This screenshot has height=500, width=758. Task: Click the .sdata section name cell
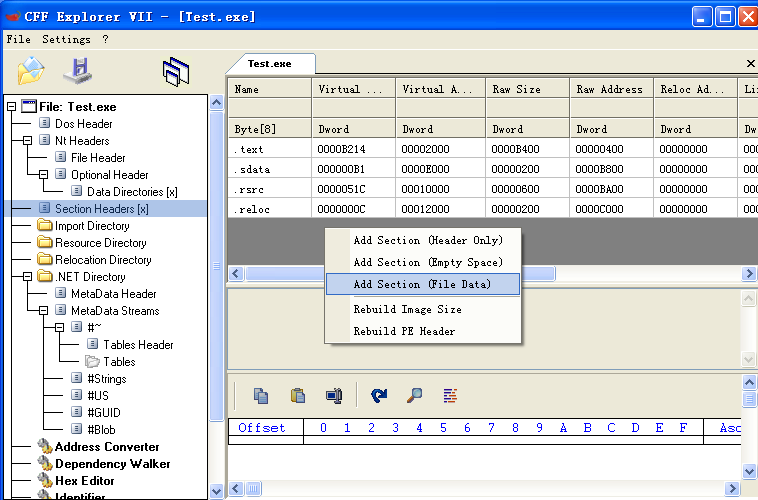(x=270, y=169)
